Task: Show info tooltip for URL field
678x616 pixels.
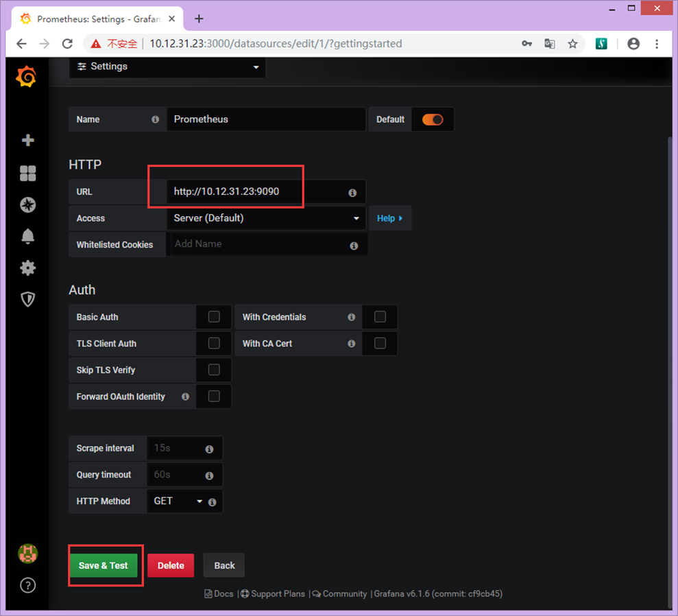Action: tap(352, 193)
